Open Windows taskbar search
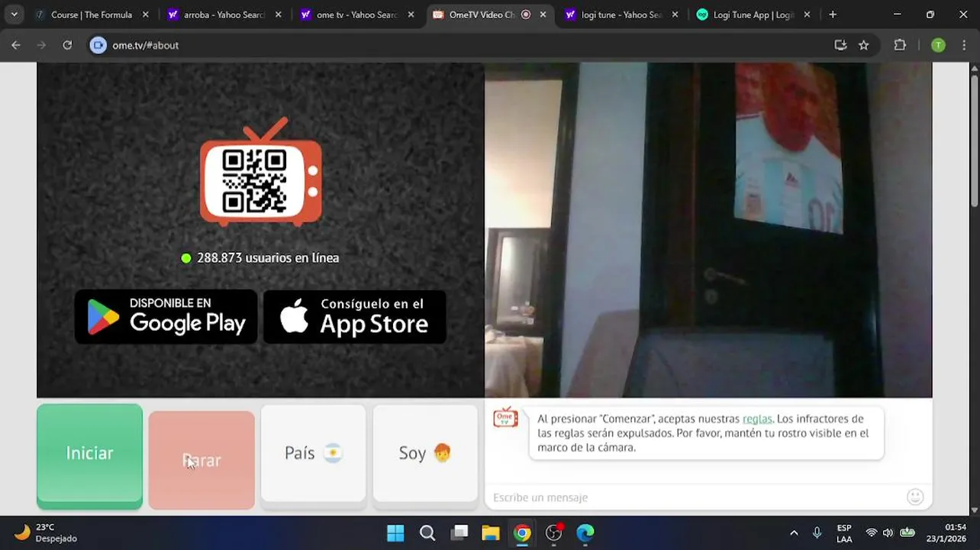Image resolution: width=980 pixels, height=550 pixels. (x=427, y=532)
